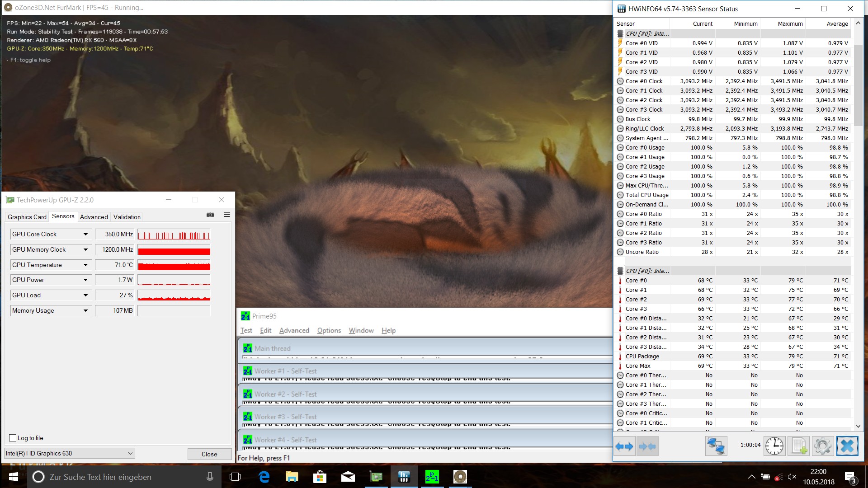Show hidden tray icons chevron
This screenshot has width=868, height=488.
pos(751,477)
